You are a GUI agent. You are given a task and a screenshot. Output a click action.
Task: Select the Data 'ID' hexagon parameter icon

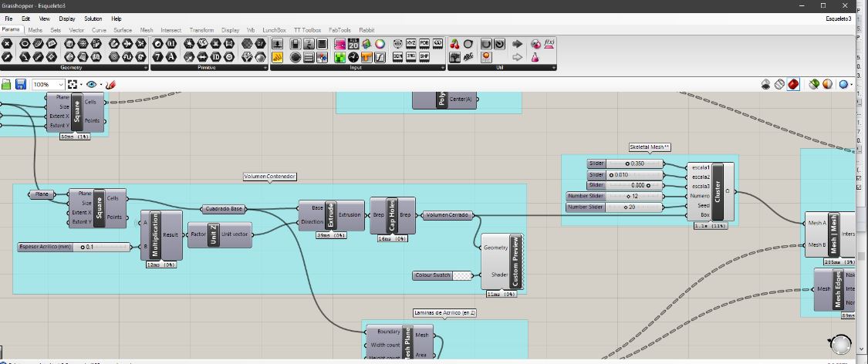(216, 57)
